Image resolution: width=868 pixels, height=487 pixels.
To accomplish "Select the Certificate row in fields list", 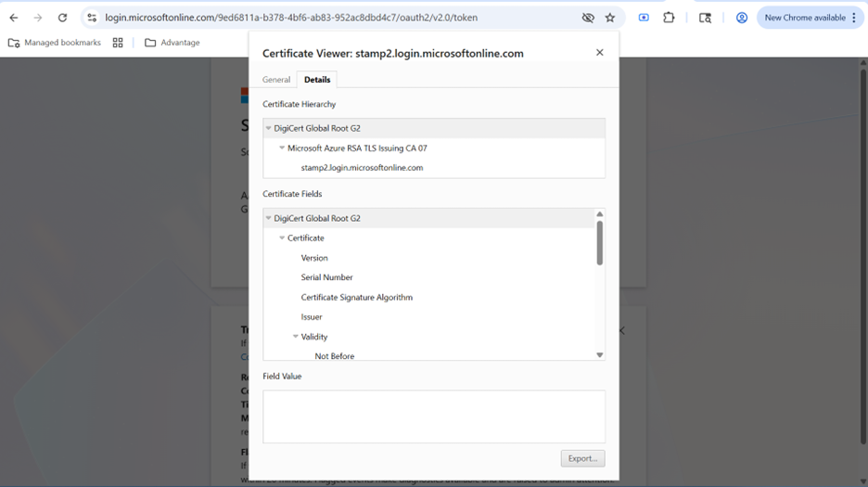I will coord(306,237).
